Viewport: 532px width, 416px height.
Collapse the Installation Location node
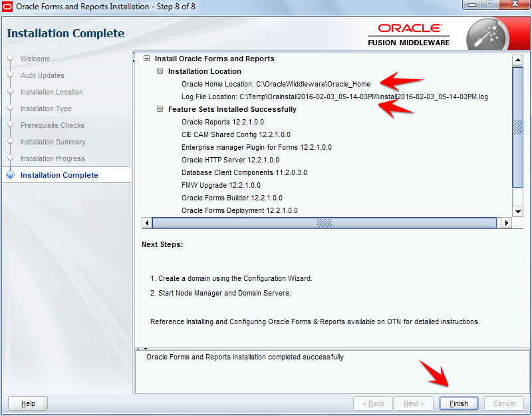tap(160, 71)
